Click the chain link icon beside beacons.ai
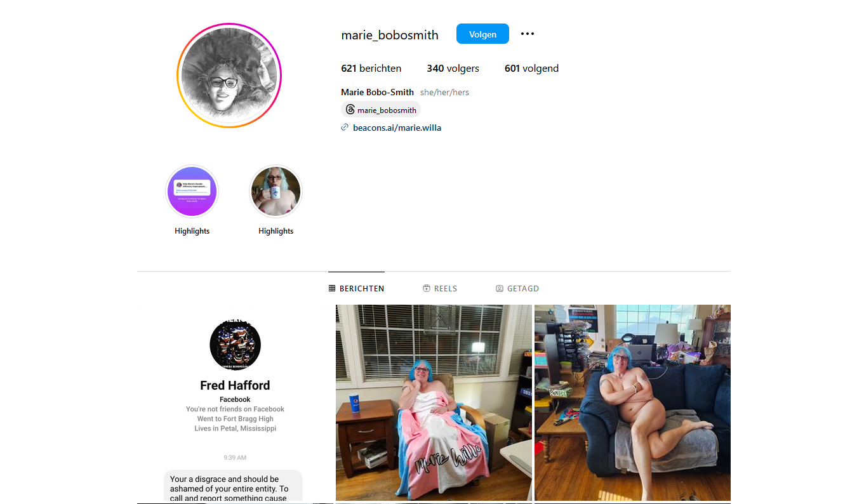 (345, 127)
